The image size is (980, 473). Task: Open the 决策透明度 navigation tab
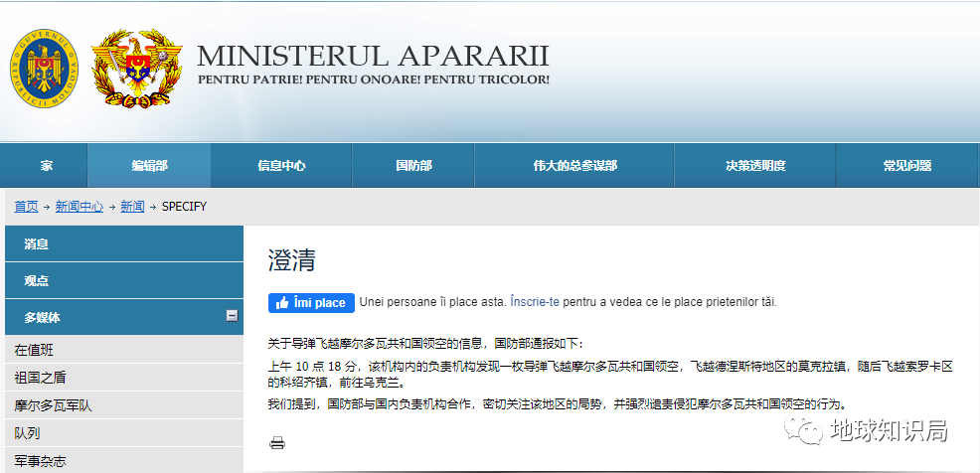pos(755,166)
